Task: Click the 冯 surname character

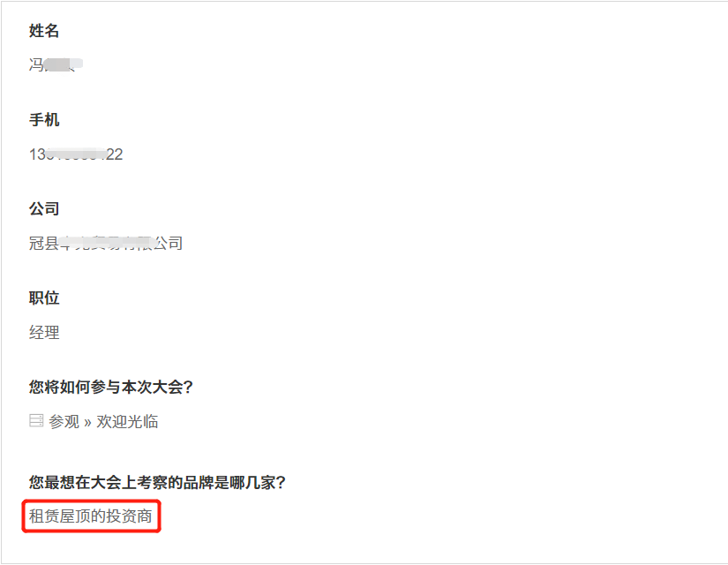Action: (36, 64)
